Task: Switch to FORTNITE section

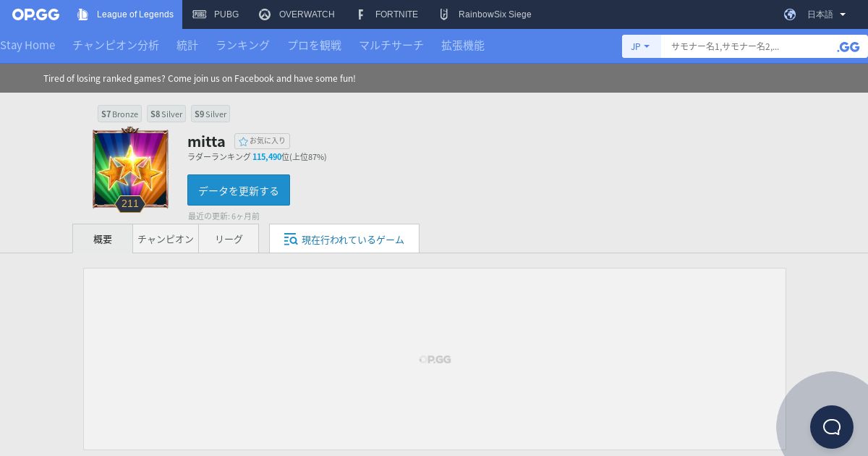Action: (x=387, y=14)
